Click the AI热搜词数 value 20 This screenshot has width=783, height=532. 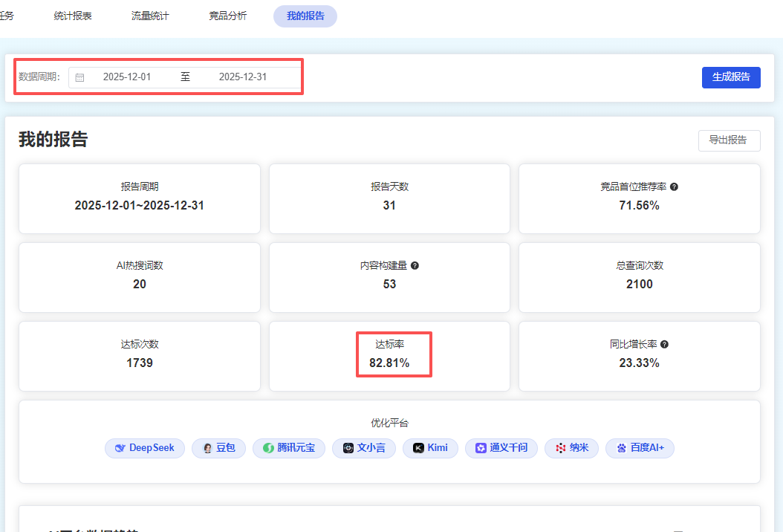tap(140, 285)
